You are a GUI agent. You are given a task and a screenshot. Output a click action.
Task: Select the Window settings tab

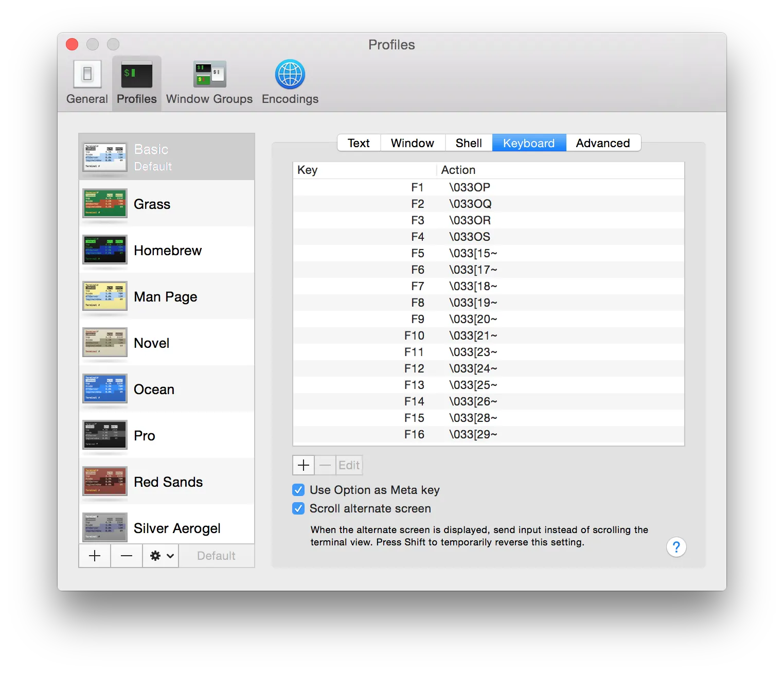tap(412, 143)
